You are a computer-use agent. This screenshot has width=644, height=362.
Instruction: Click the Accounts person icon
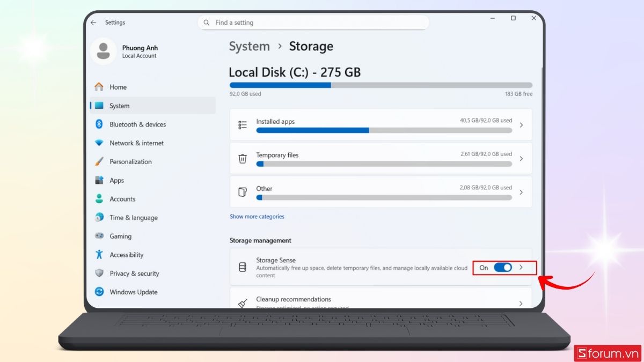click(99, 199)
